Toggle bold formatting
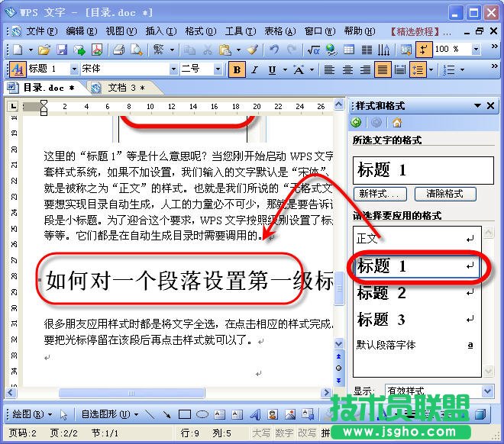 point(237,69)
